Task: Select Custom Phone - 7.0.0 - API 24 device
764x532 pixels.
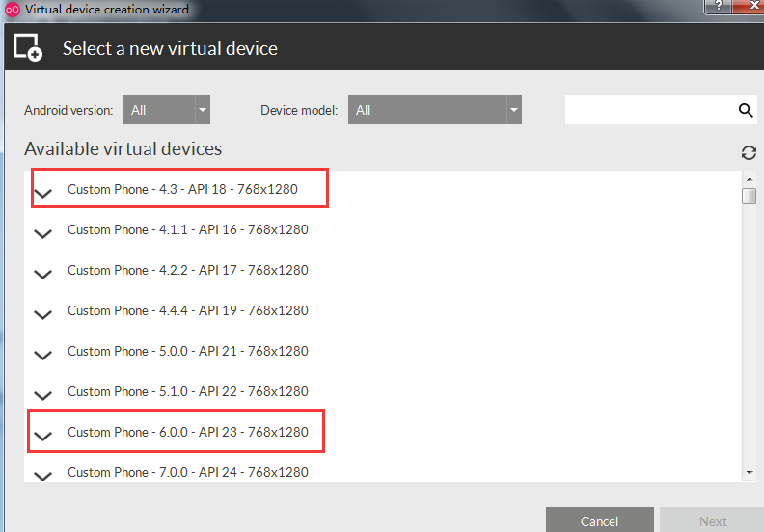Action: pos(187,472)
